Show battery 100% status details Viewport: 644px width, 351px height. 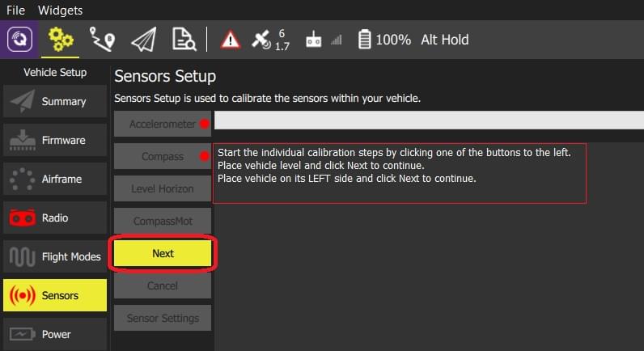coord(384,40)
